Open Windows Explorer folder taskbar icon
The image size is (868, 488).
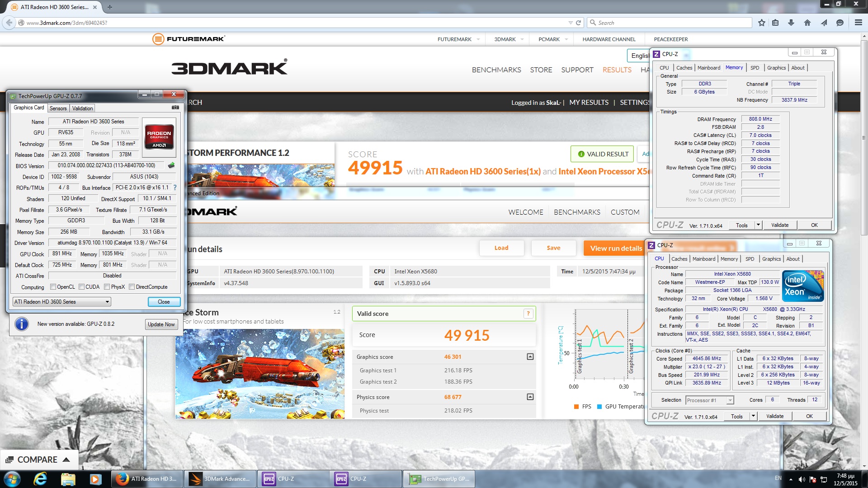click(68, 479)
